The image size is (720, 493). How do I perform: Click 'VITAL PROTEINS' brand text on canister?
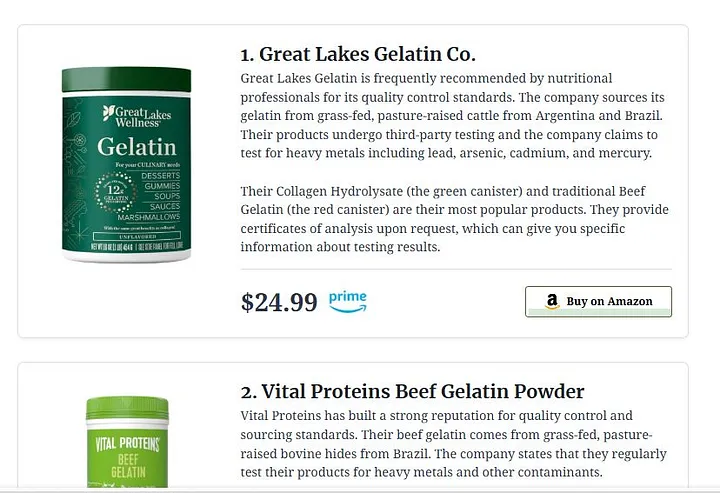(x=127, y=444)
